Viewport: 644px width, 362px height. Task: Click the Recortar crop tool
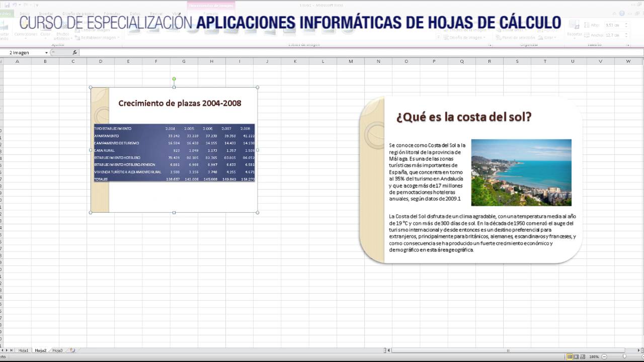pyautogui.click(x=575, y=29)
